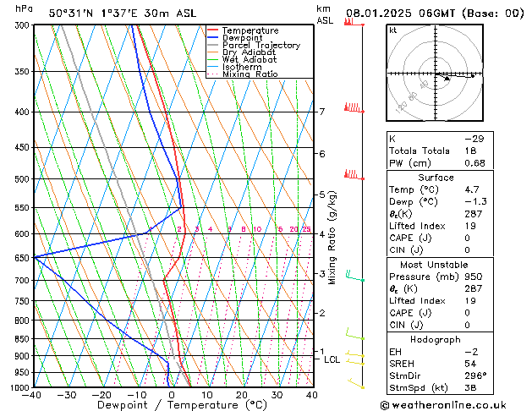Click the '7' km altitude label

[x=322, y=112]
